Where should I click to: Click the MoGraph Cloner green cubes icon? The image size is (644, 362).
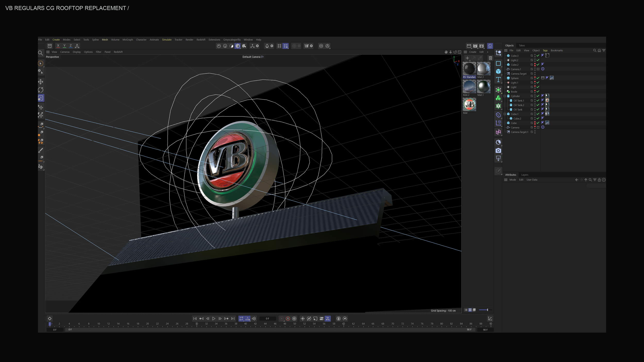tap(498, 98)
